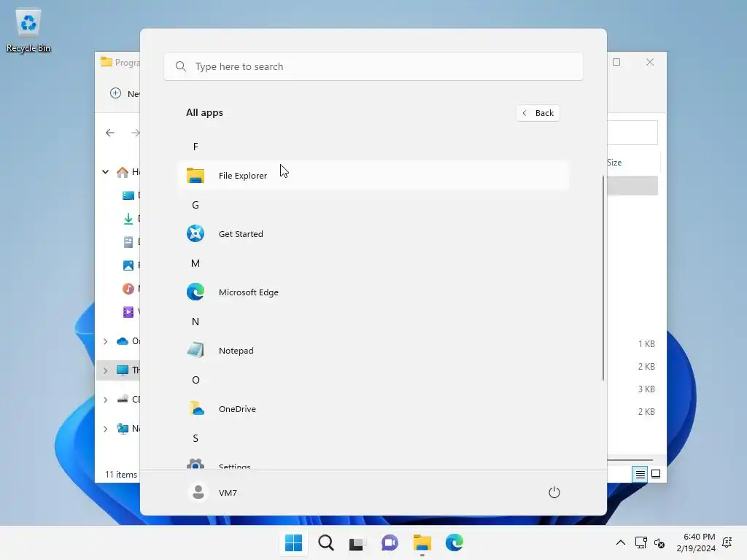Select Music in Explorer sidebar
Viewport: 747px width, 560px height.
tap(131, 289)
